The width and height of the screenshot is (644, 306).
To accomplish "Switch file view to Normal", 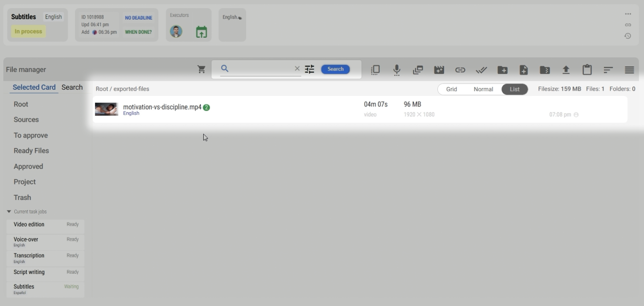I will [483, 89].
